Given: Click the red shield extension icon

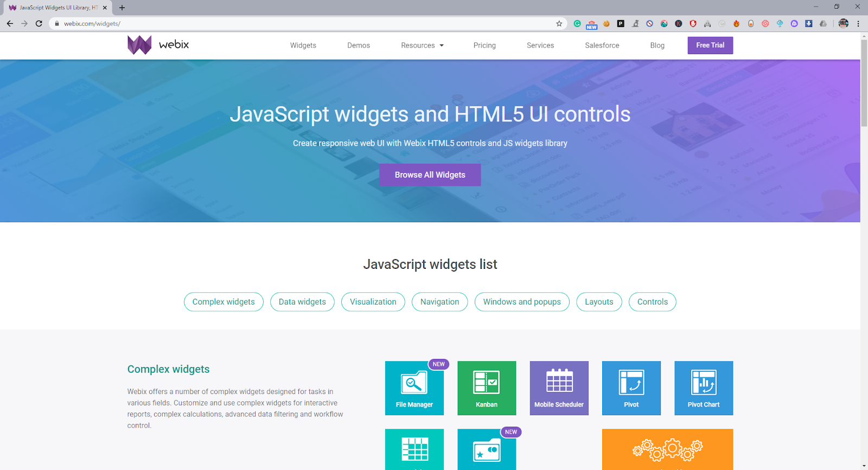Looking at the screenshot, I should pos(693,23).
